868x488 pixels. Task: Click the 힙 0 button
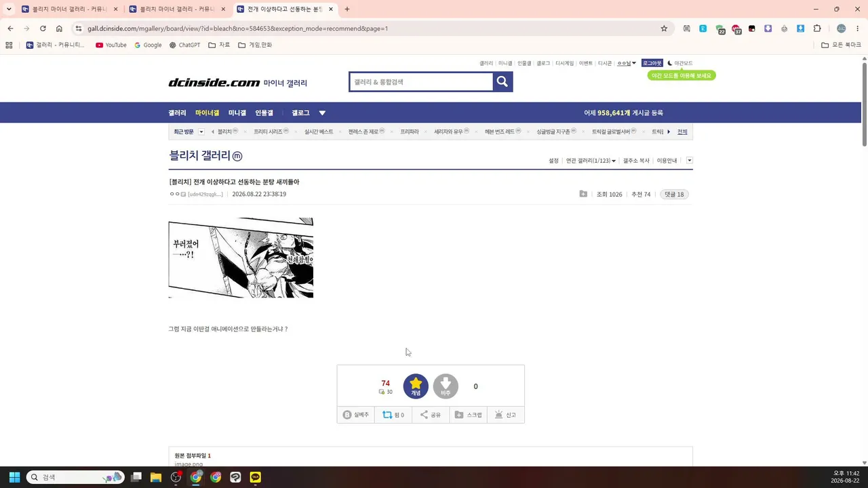coord(393,415)
